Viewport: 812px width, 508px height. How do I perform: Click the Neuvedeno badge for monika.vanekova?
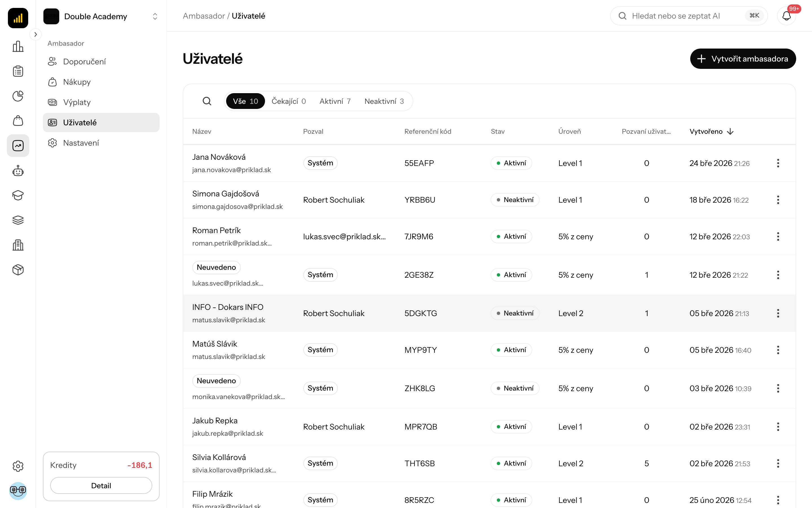(217, 381)
